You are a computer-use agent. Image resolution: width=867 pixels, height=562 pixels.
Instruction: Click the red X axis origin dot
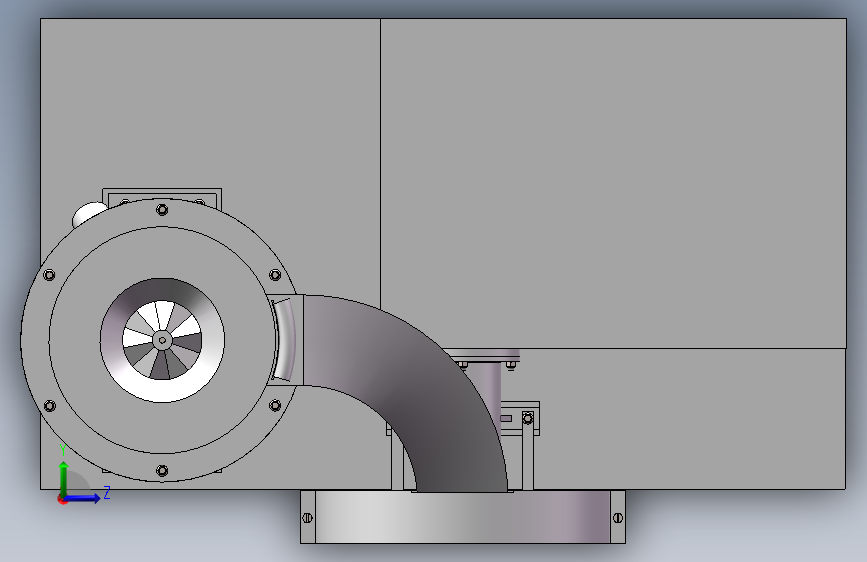pos(62,499)
